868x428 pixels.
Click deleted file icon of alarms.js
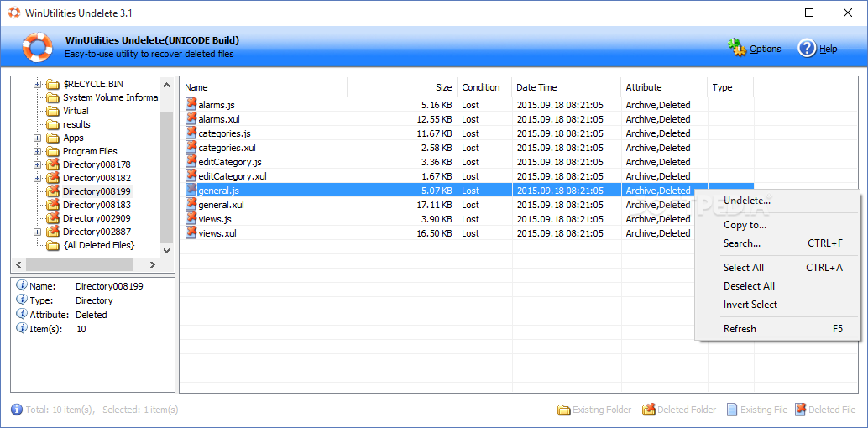[x=191, y=104]
